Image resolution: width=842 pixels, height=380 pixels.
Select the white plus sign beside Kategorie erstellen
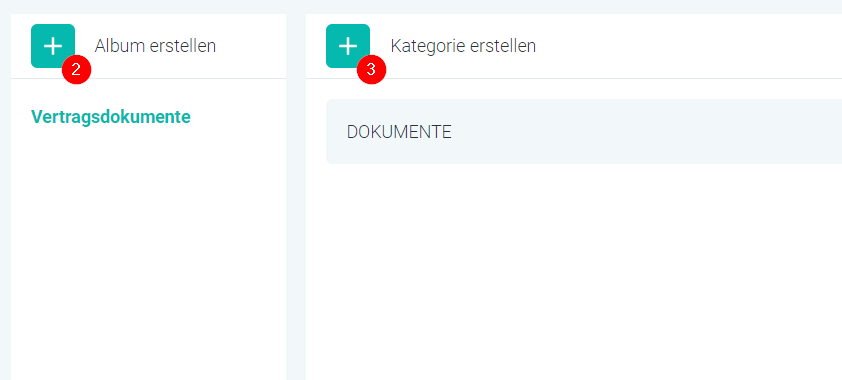pyautogui.click(x=347, y=46)
